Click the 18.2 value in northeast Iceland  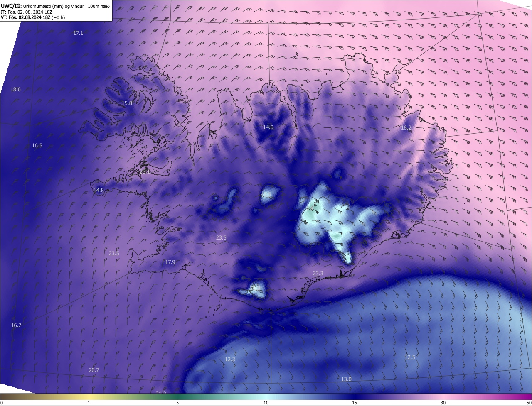click(x=406, y=127)
